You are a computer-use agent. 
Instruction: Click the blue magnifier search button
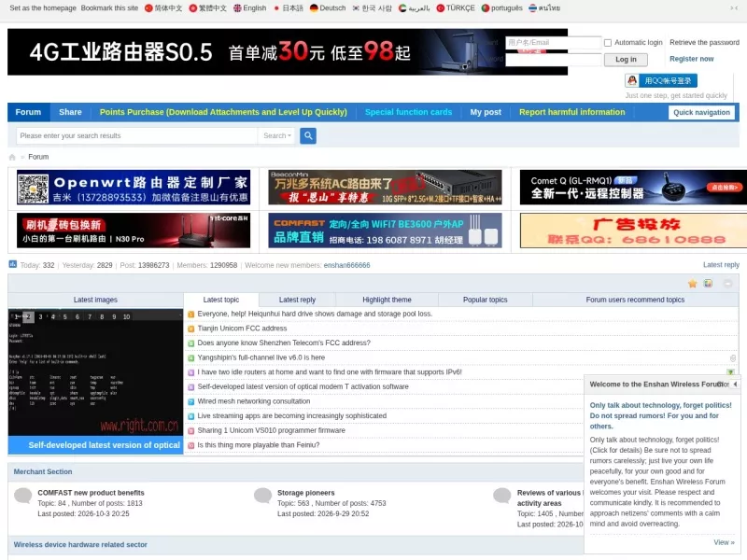pyautogui.click(x=308, y=135)
